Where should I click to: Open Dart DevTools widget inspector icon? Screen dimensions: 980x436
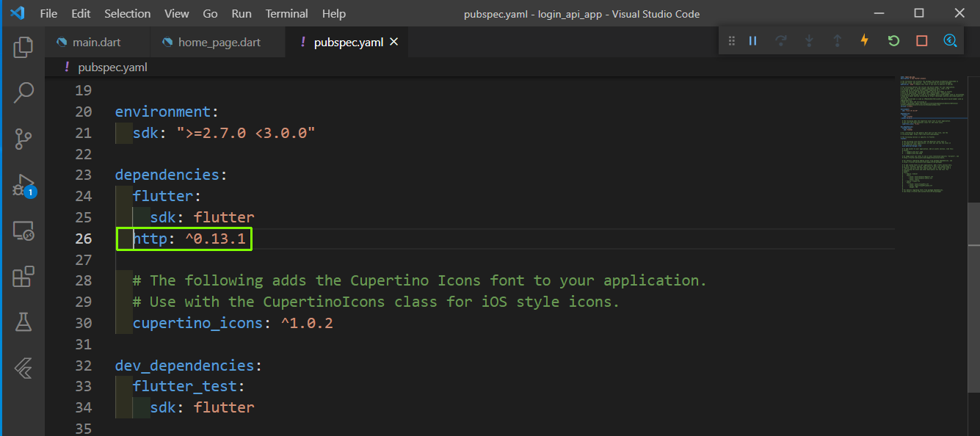pyautogui.click(x=950, y=41)
